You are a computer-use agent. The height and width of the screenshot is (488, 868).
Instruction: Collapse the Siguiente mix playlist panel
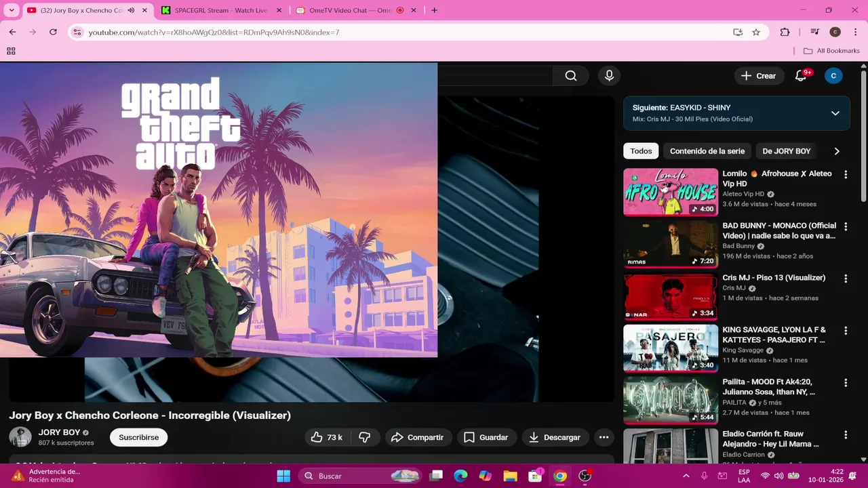pyautogui.click(x=835, y=113)
